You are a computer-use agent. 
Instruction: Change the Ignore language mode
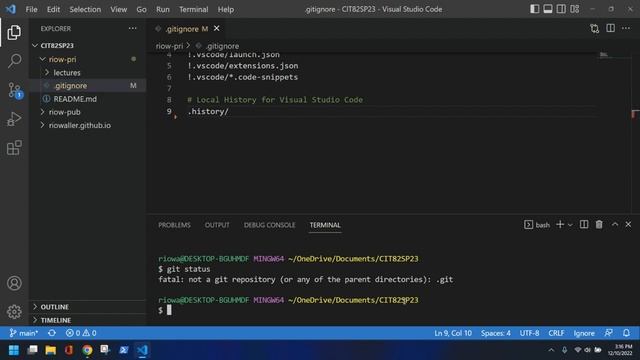tap(584, 333)
